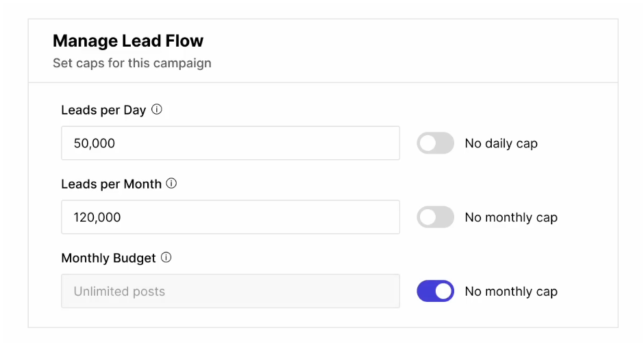Select the Unlimited posts budget field
Viewport: 644px width, 343px height.
(x=230, y=292)
